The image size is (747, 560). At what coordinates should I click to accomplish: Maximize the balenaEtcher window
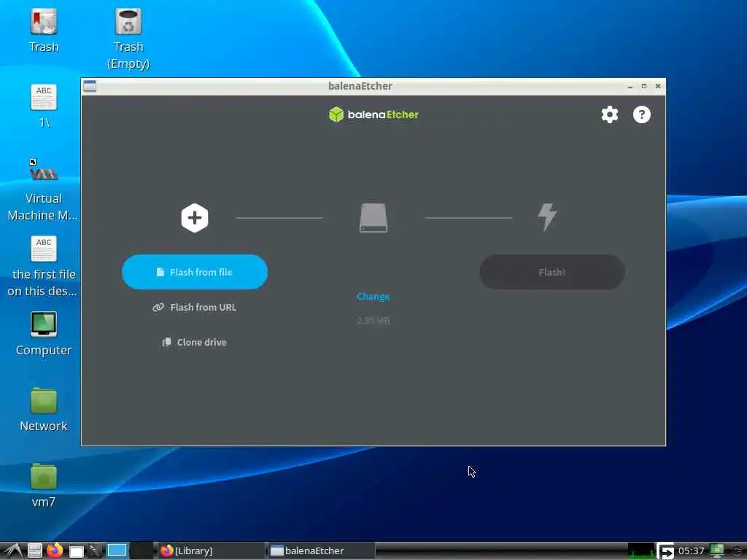pos(643,86)
